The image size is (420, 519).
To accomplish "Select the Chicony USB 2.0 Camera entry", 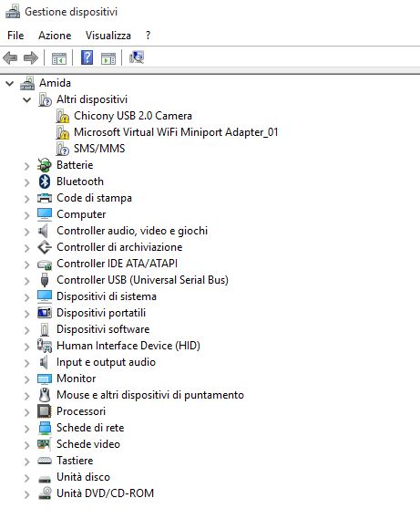I will point(133,116).
